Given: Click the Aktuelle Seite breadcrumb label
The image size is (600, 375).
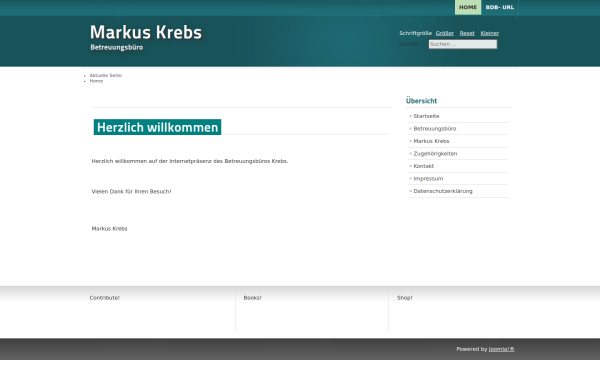Looking at the screenshot, I should pyautogui.click(x=106, y=75).
